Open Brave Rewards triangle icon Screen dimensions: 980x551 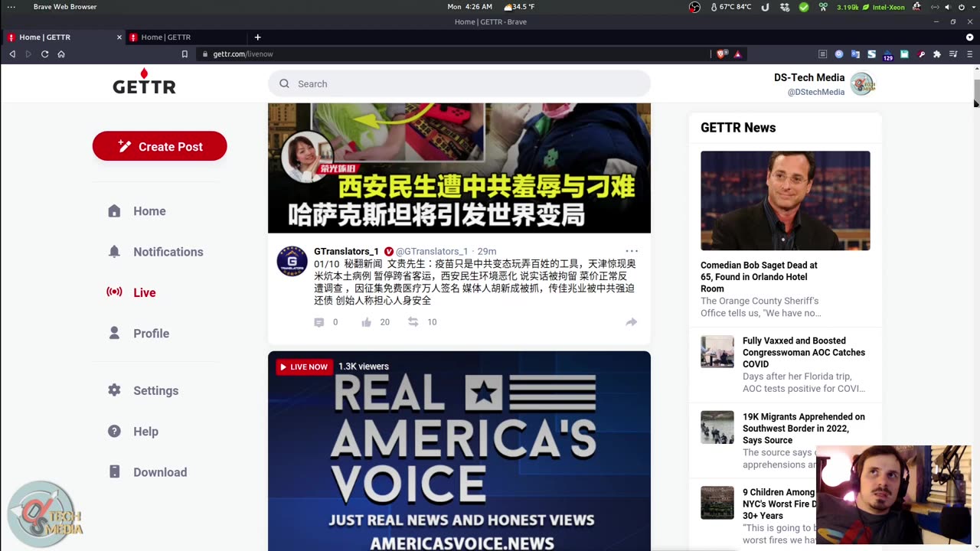click(738, 54)
